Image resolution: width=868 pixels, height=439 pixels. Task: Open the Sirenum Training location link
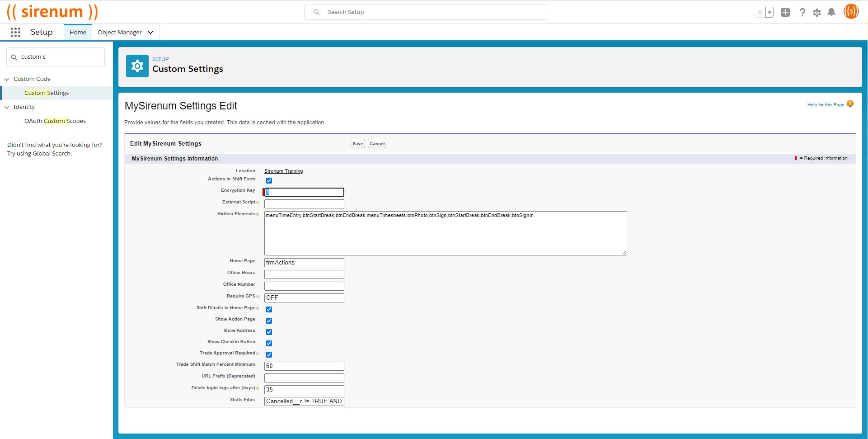pyautogui.click(x=283, y=171)
